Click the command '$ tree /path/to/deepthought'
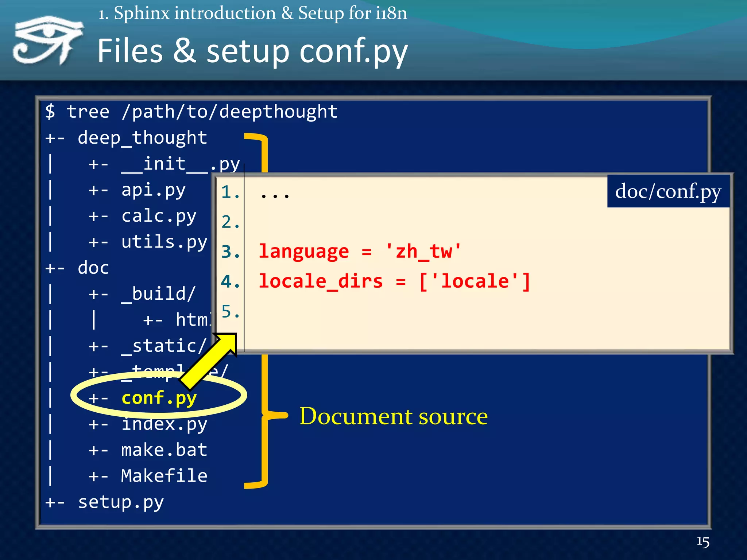Viewport: 747px width, 560px height. 191,112
